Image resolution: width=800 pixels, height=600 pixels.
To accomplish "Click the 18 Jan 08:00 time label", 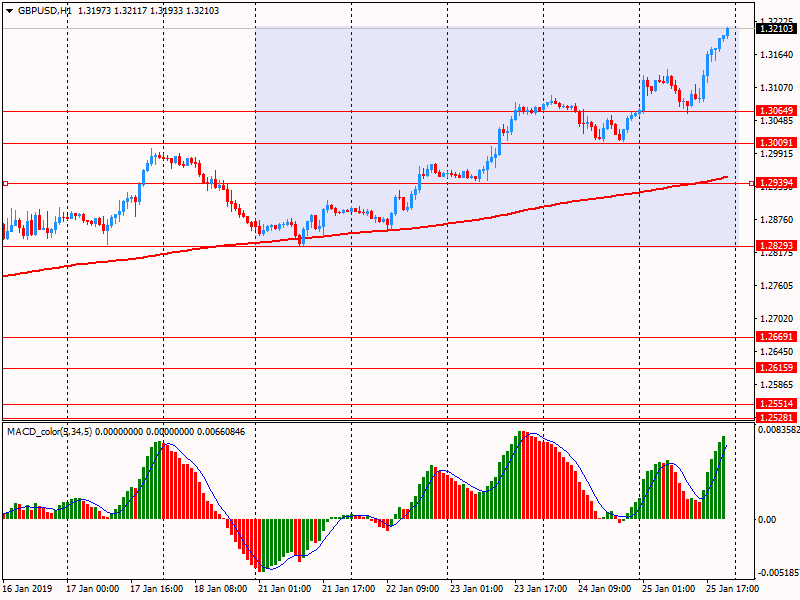I will click(x=220, y=588).
